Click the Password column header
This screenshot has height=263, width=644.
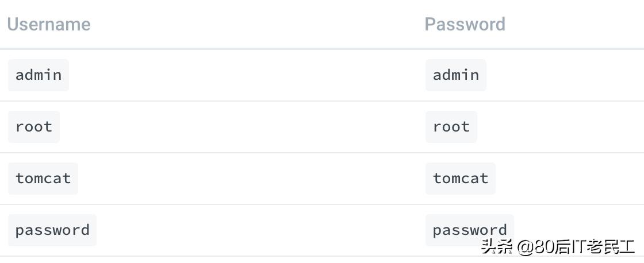(x=465, y=24)
